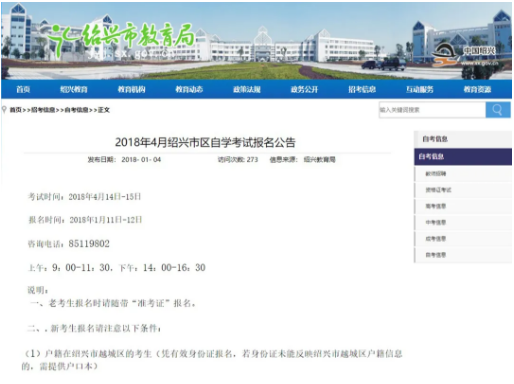
Task: Click 正文 in the breadcrumb trail
Action: coord(104,110)
